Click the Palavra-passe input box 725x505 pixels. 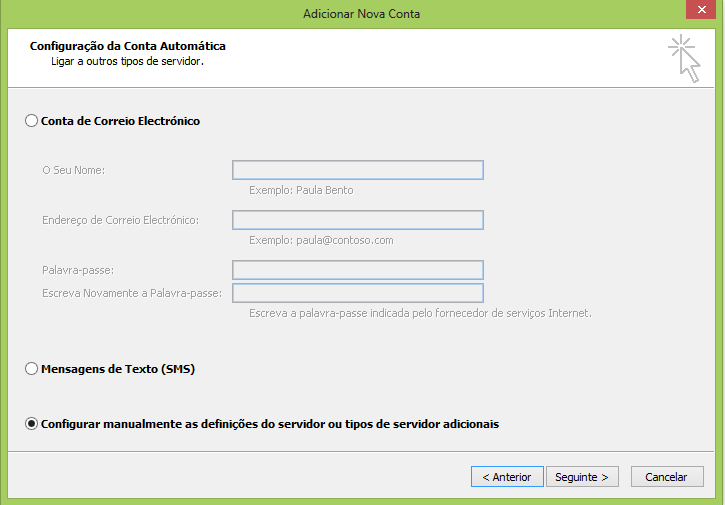click(358, 270)
